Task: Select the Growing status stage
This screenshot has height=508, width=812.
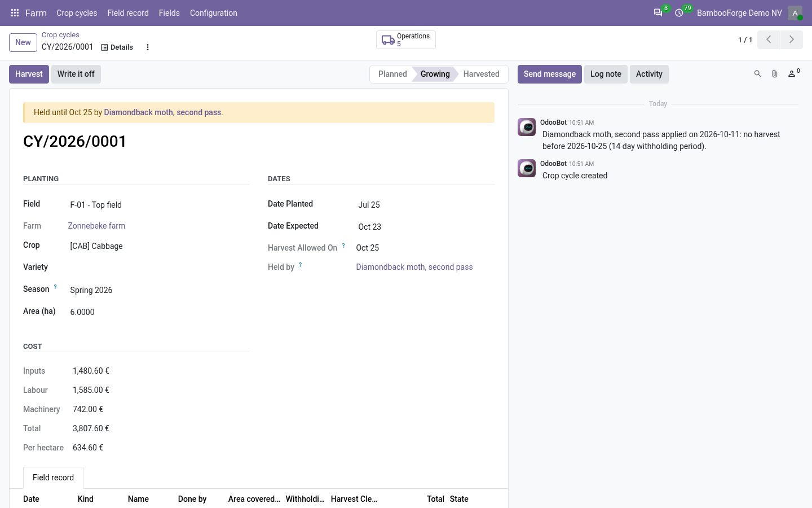Action: tap(435, 74)
